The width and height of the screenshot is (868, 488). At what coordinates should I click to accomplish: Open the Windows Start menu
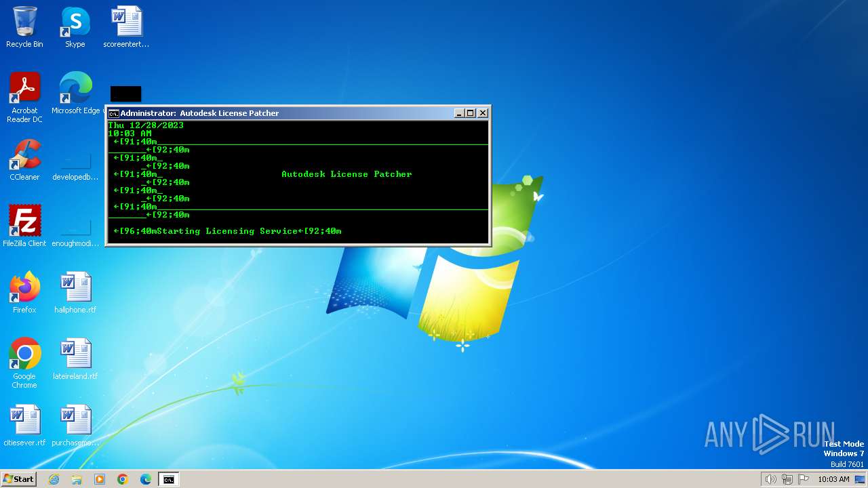(19, 479)
